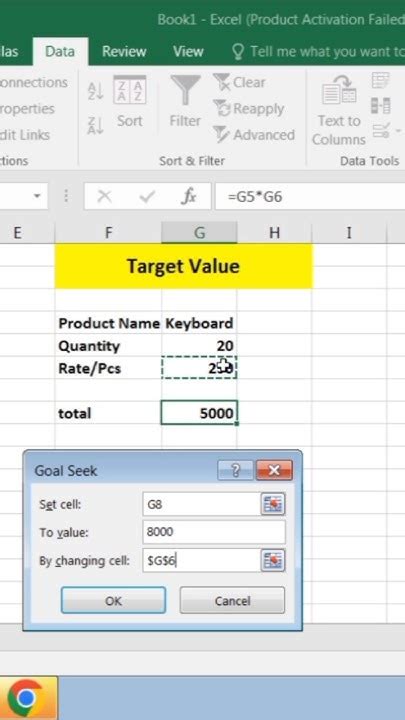
Task: Sort A to Z ascending icon
Action: click(96, 90)
